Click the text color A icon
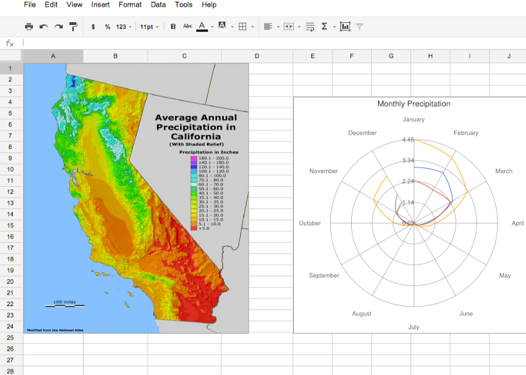Viewport: 526px width, 375px height. pyautogui.click(x=202, y=26)
